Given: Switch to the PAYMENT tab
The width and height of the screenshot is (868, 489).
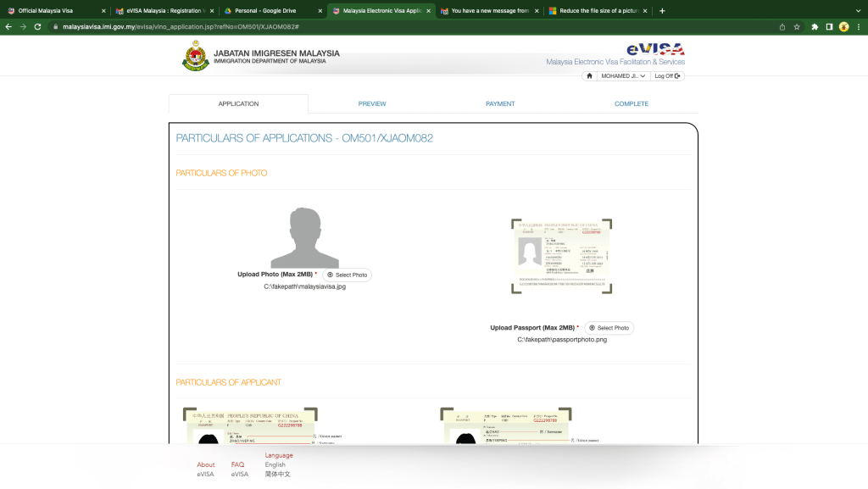Looking at the screenshot, I should (500, 103).
